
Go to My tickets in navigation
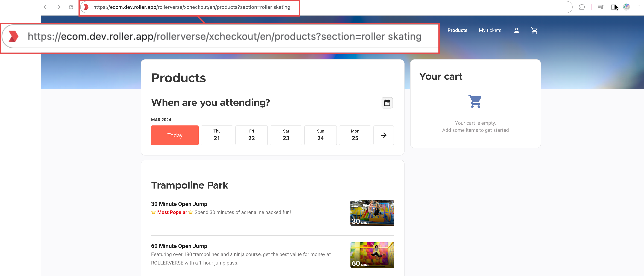coord(490,30)
